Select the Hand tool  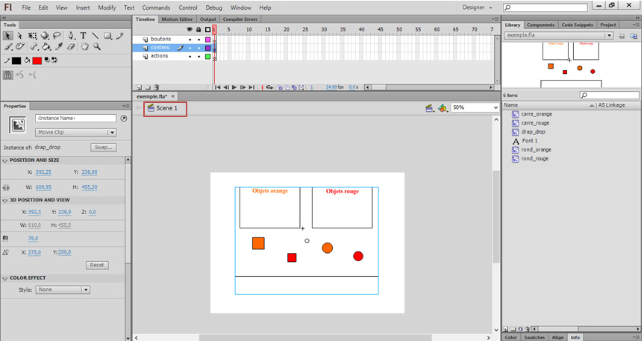click(x=85, y=47)
